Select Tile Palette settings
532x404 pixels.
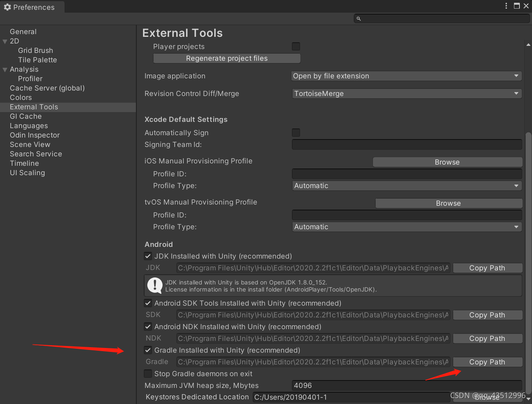tap(37, 60)
